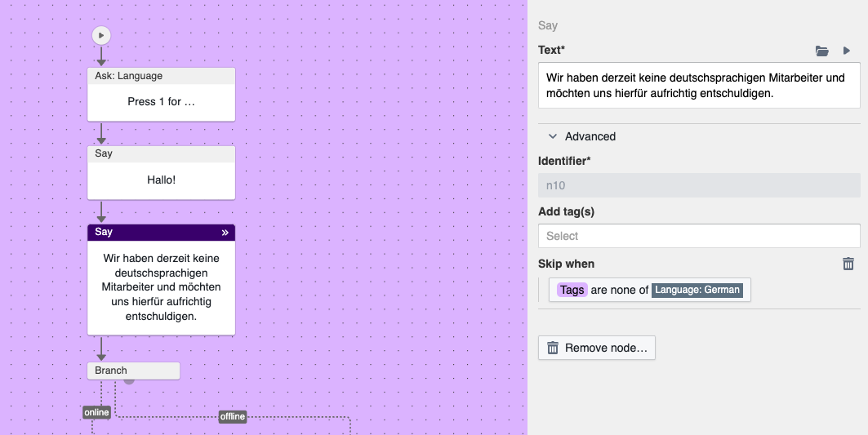The height and width of the screenshot is (435, 868).
Task: Click the selected Say node body text
Action: (161, 287)
